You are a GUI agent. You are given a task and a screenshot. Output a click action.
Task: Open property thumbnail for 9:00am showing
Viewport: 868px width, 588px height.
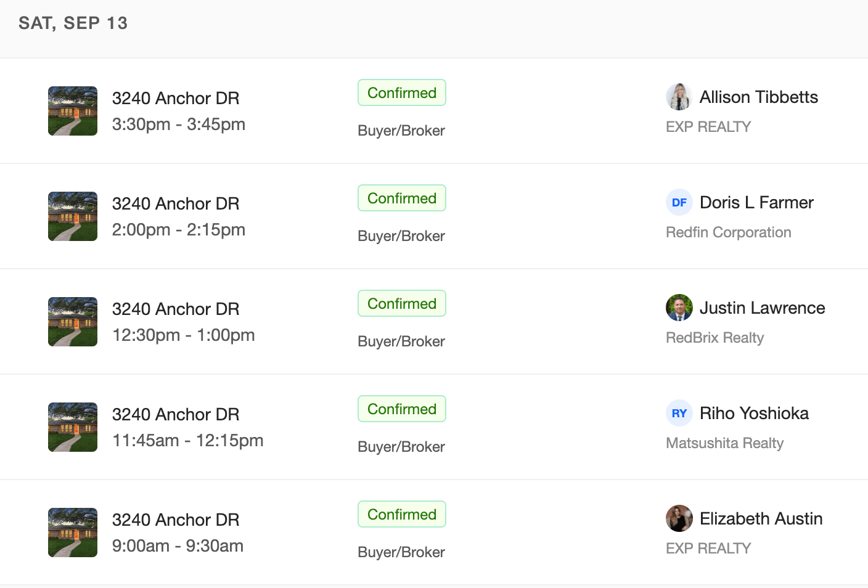[x=73, y=533]
